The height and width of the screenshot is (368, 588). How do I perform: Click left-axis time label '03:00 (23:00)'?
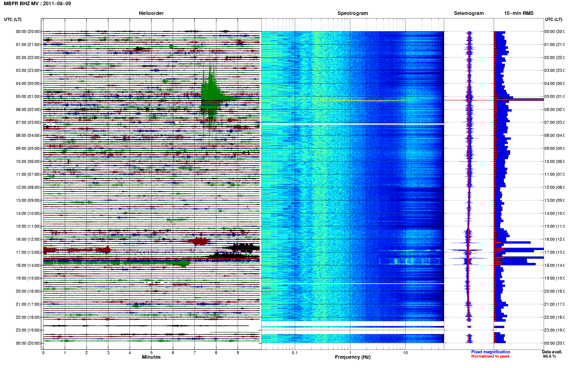click(28, 70)
